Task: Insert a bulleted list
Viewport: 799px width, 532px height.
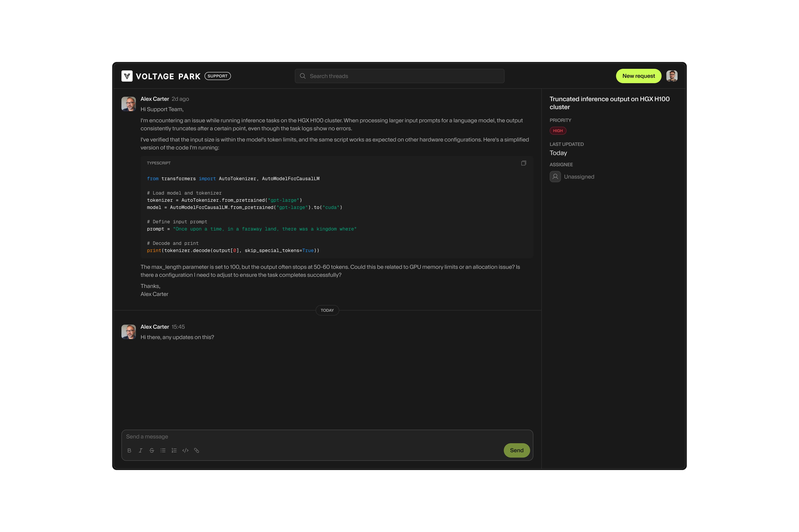Action: (163, 450)
